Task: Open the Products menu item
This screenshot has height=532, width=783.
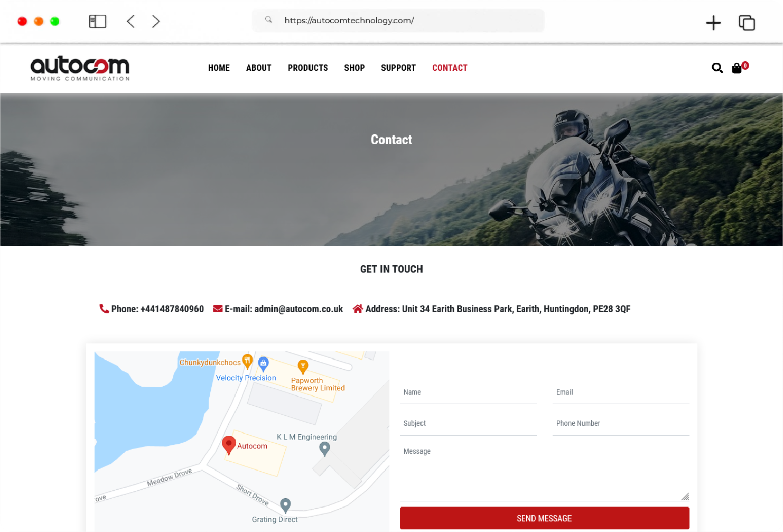Action: point(307,68)
